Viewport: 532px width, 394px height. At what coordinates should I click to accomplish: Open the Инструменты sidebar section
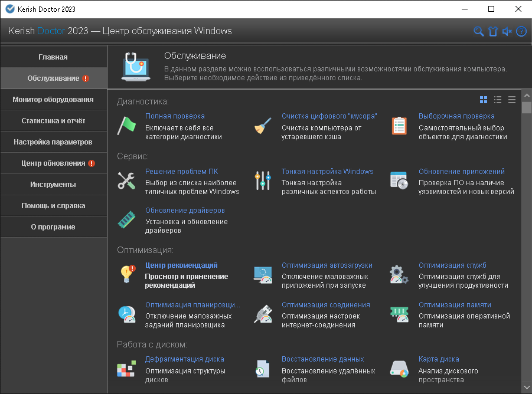[x=53, y=184]
